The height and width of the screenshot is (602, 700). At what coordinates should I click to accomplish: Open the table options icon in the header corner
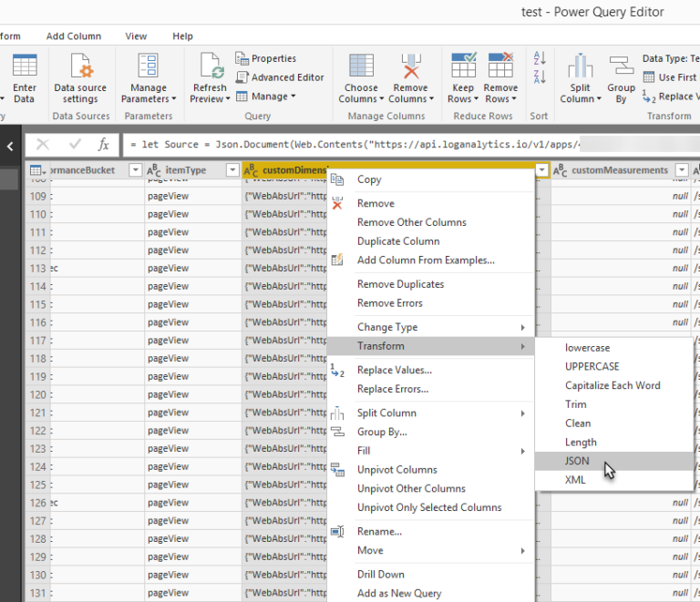click(x=37, y=170)
